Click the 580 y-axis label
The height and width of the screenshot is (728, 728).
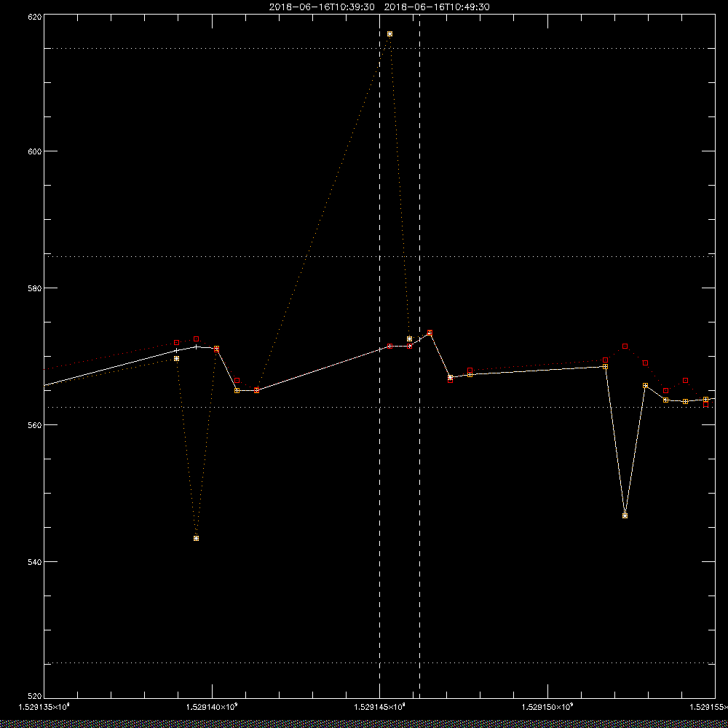coord(35,288)
